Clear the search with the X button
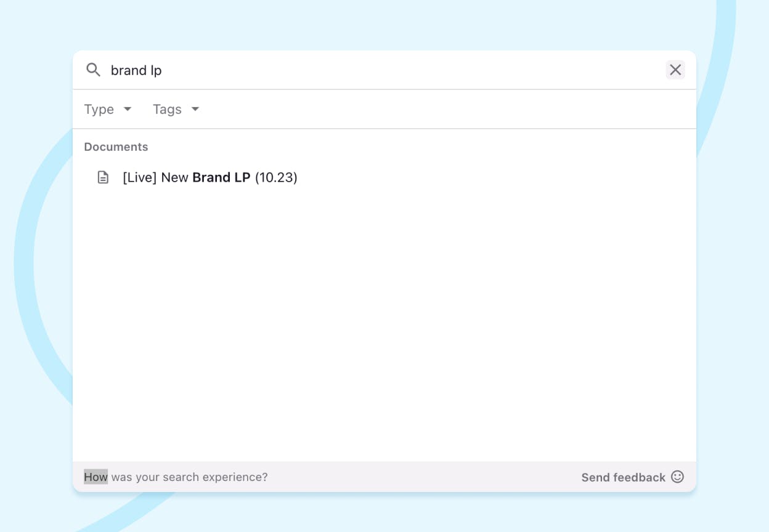The image size is (769, 532). (675, 70)
